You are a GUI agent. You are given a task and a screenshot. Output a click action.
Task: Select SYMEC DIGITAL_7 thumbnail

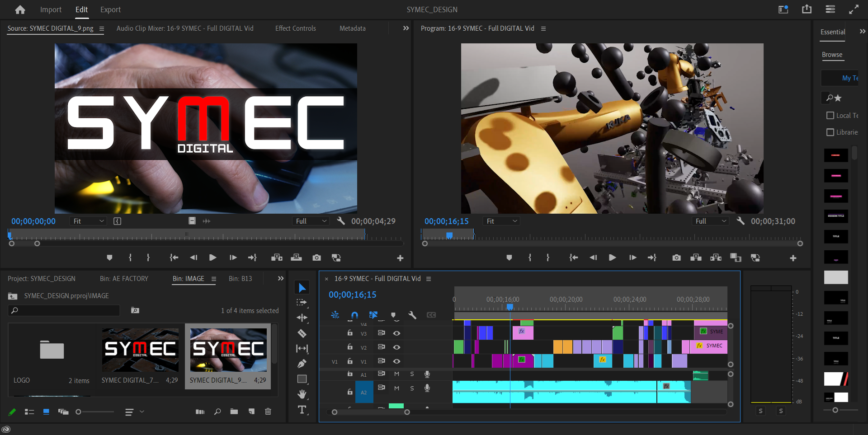point(140,350)
